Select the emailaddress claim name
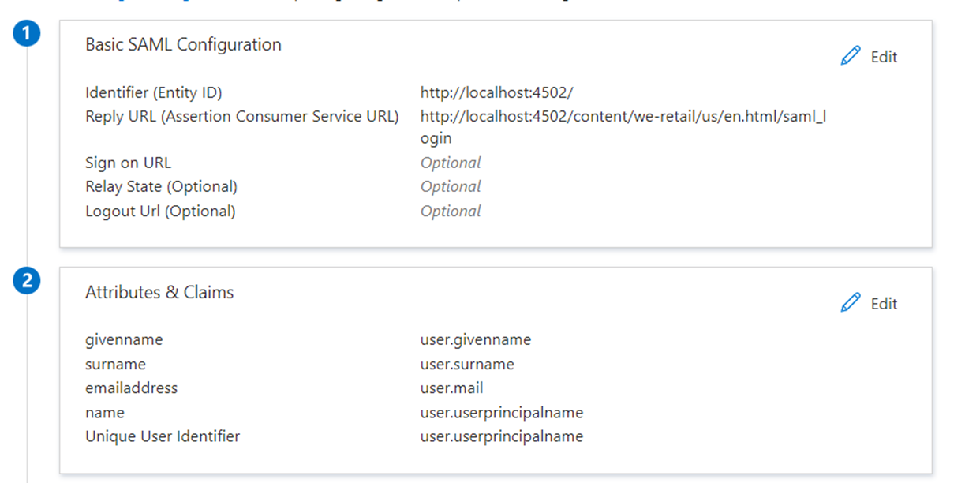The width and height of the screenshot is (980, 483). click(131, 388)
